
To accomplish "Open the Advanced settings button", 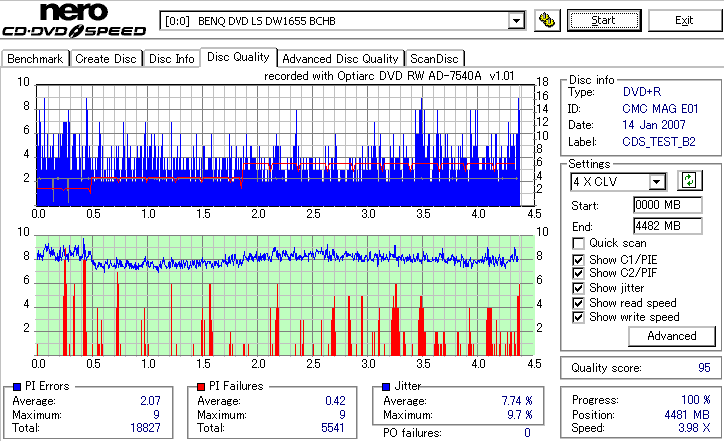I will 671,336.
